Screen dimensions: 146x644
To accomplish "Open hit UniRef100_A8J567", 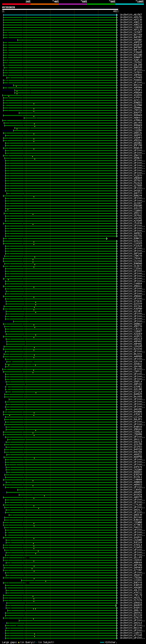I will point(131,15).
